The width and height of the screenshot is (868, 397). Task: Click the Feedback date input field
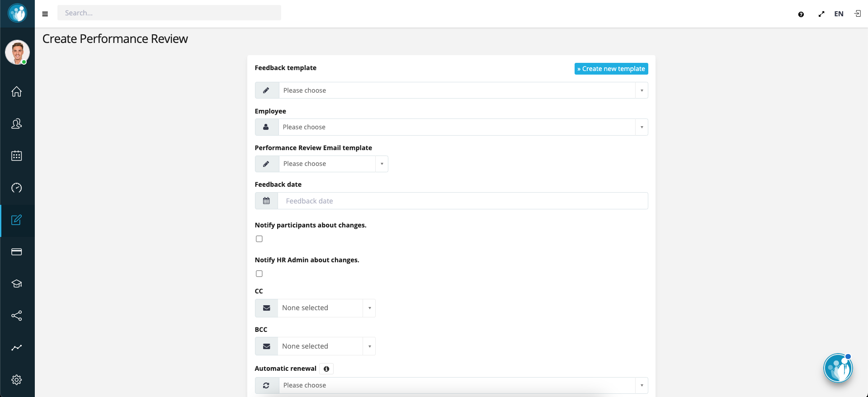click(x=462, y=201)
